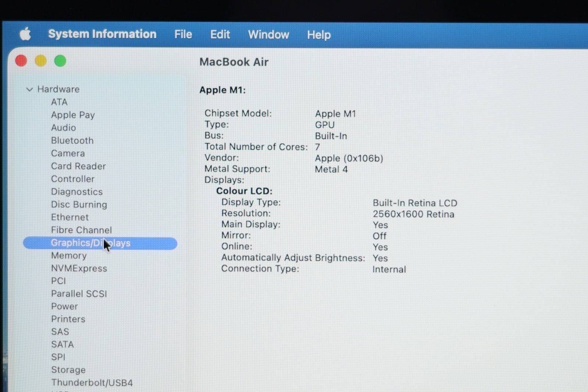Image resolution: width=588 pixels, height=392 pixels.
Task: Open the Help menu
Action: coord(319,35)
